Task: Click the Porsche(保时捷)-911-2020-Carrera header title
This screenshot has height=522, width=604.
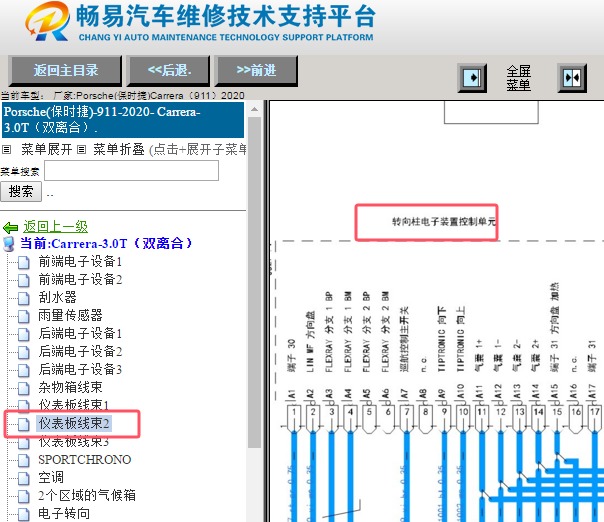Action: [x=123, y=119]
